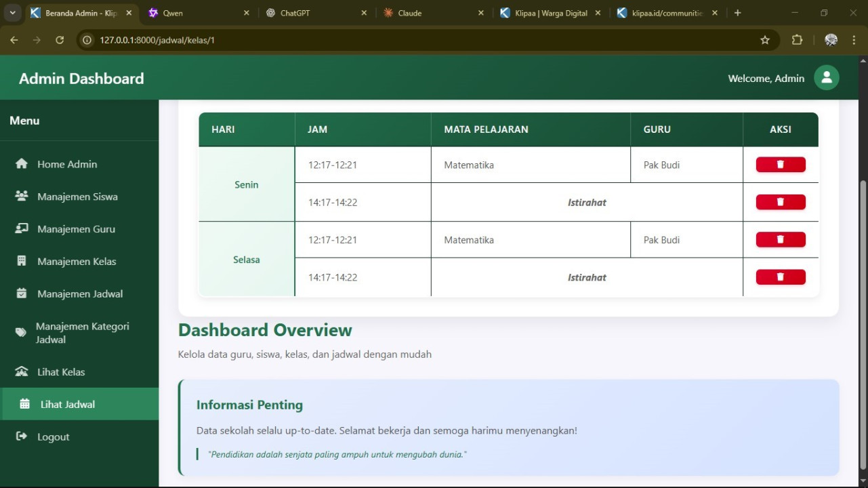Open Lihat Kelas page

(61, 372)
